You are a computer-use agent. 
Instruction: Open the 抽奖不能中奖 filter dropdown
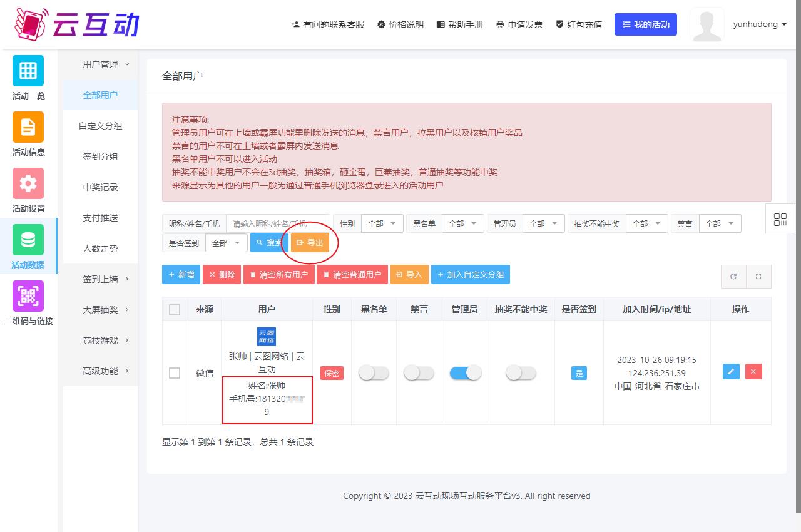[647, 223]
